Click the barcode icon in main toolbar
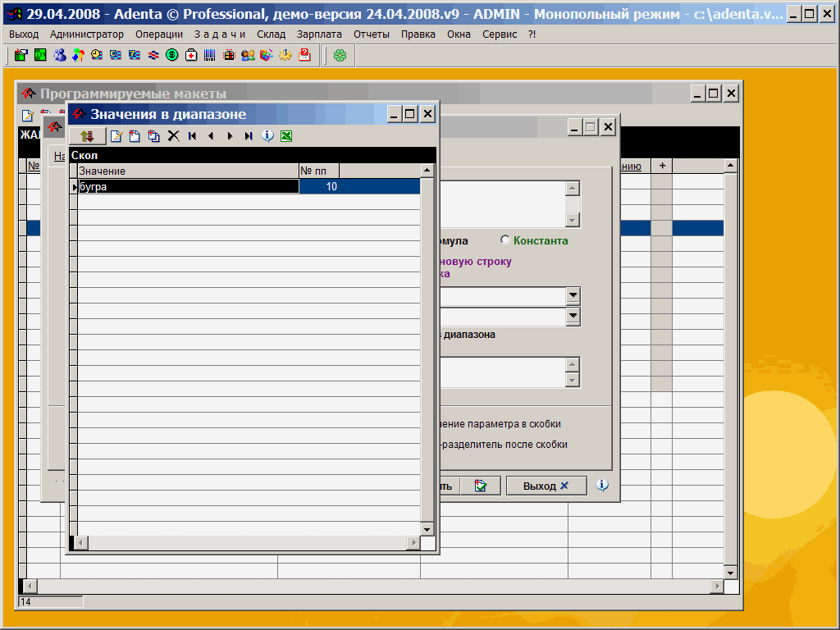Screen dimensions: 840x630 210,55
